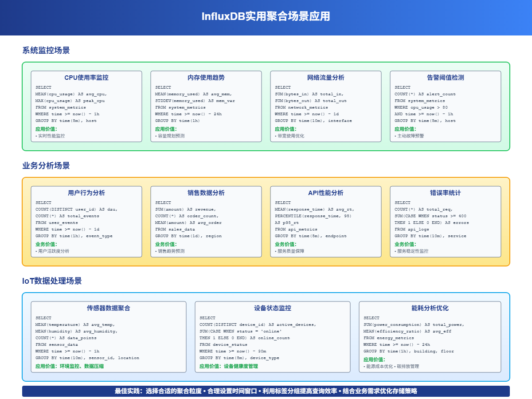Click the 最佳实践 bar at the bottom

click(x=266, y=391)
